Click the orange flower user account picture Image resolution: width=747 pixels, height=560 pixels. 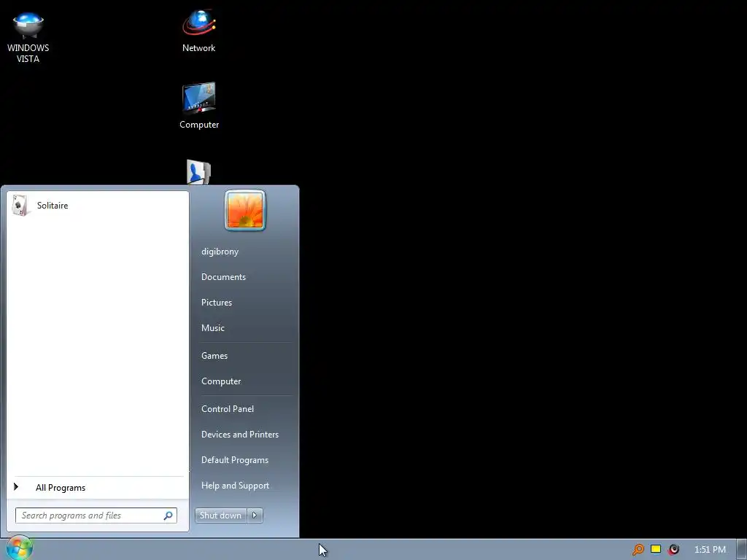[245, 210]
